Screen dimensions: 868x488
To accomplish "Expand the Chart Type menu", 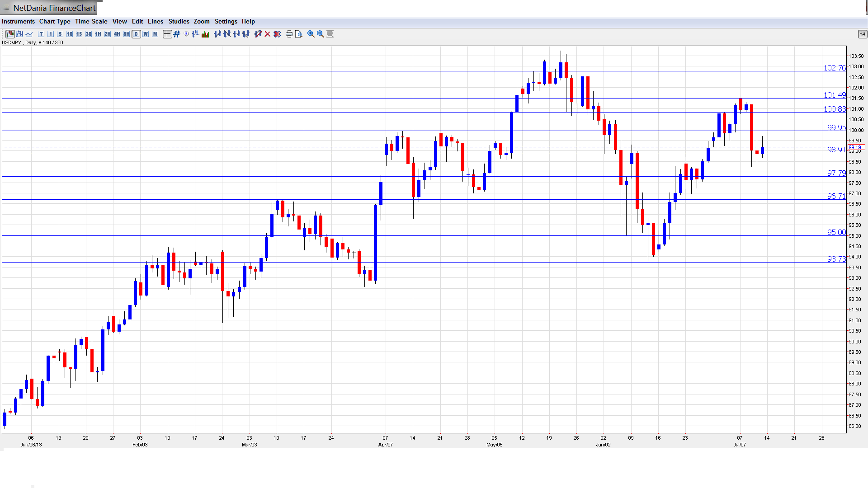I will click(55, 21).
